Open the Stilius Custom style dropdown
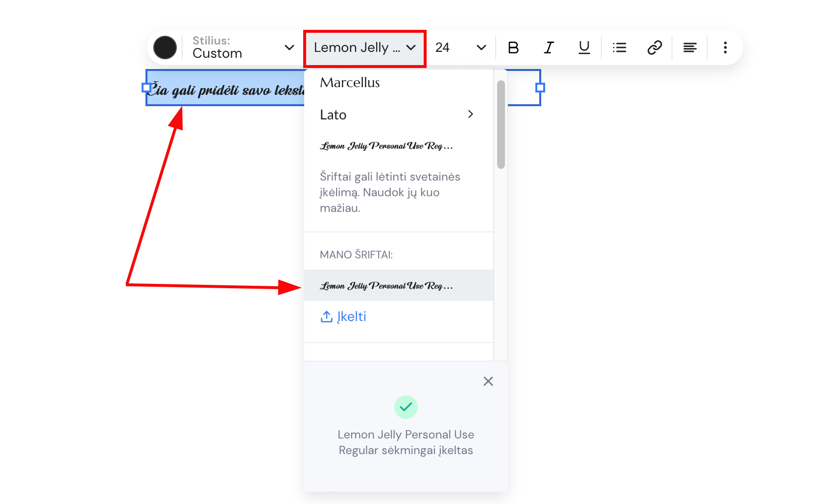Image resolution: width=816 pixels, height=504 pixels. click(x=242, y=47)
